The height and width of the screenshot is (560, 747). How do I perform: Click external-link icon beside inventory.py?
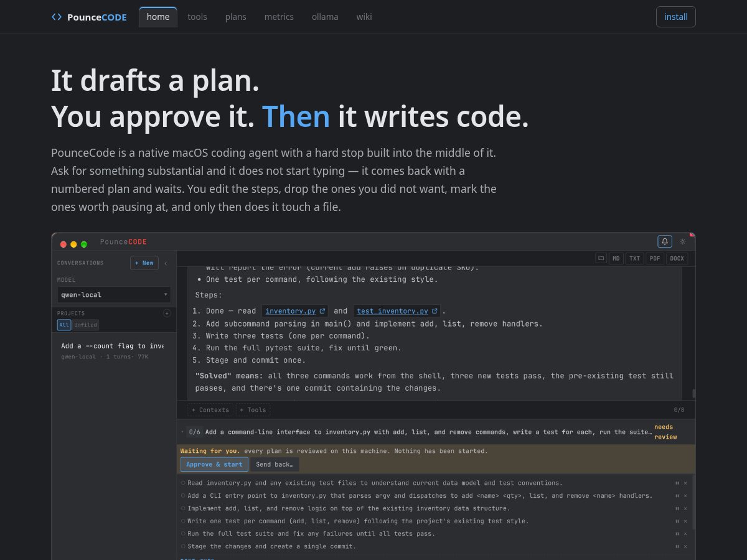pos(322,311)
